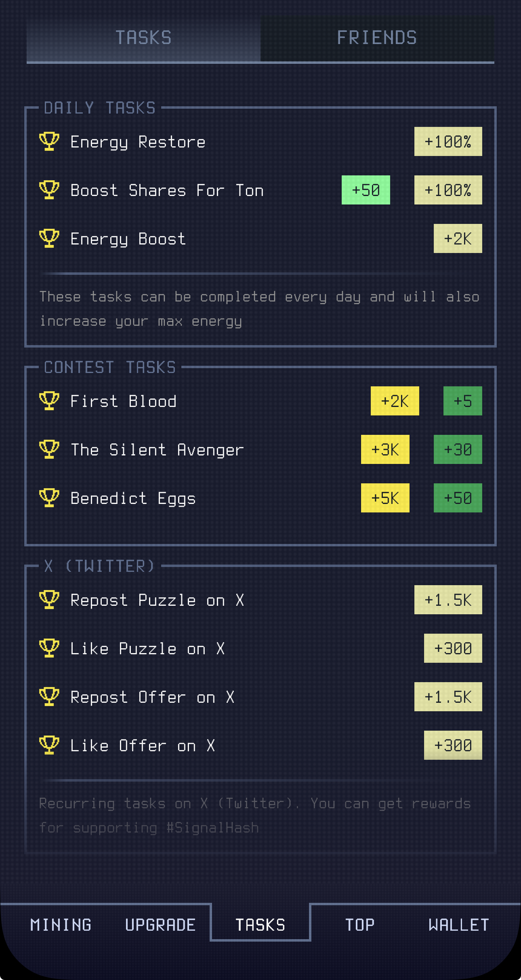Image resolution: width=521 pixels, height=980 pixels.
Task: Click the Repost Offer on X trophy icon
Action: tap(49, 697)
